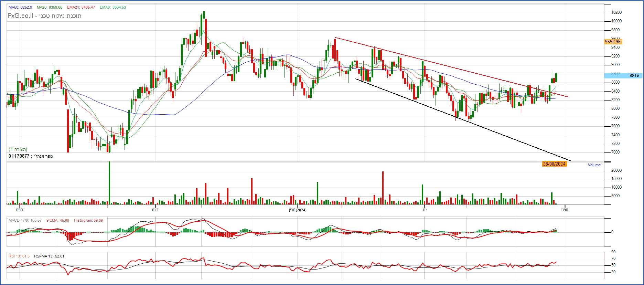644x285 pixels.
Task: Click the 90 level on RSI axis
Action: tap(613, 252)
